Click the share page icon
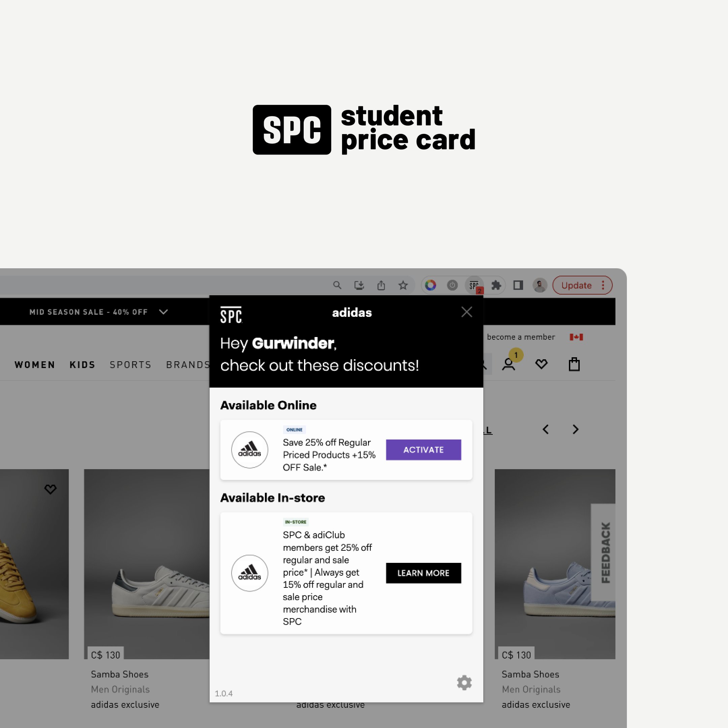The image size is (728, 728). (381, 285)
